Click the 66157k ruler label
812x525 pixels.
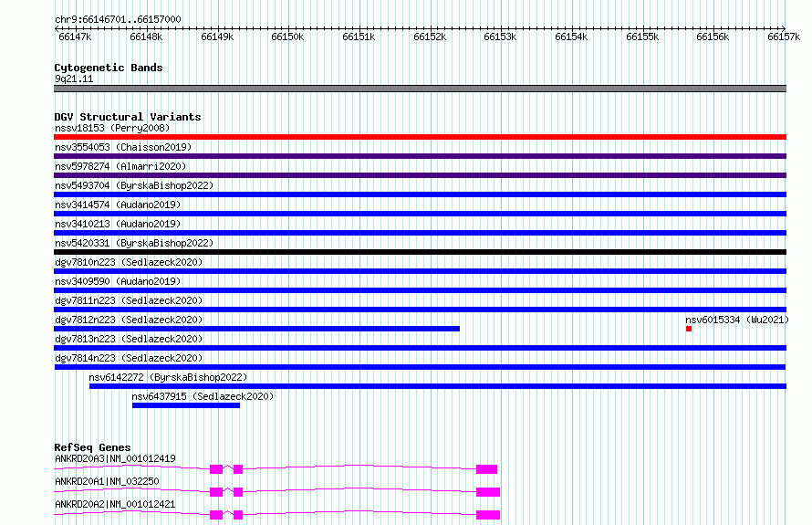point(784,37)
